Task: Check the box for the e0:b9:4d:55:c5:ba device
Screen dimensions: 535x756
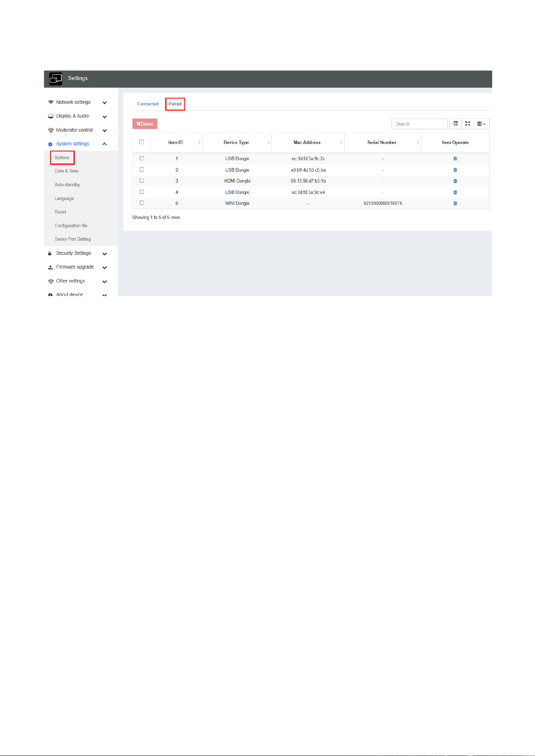Action: coord(142,170)
